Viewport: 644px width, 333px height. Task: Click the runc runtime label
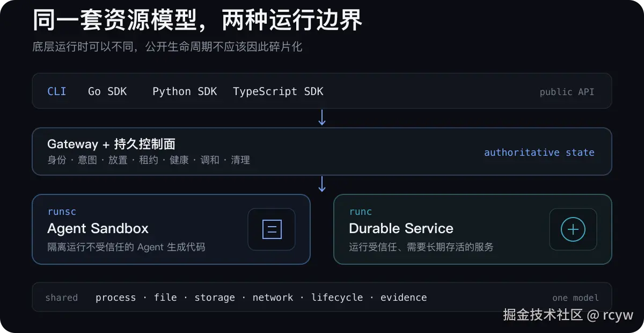[360, 212]
